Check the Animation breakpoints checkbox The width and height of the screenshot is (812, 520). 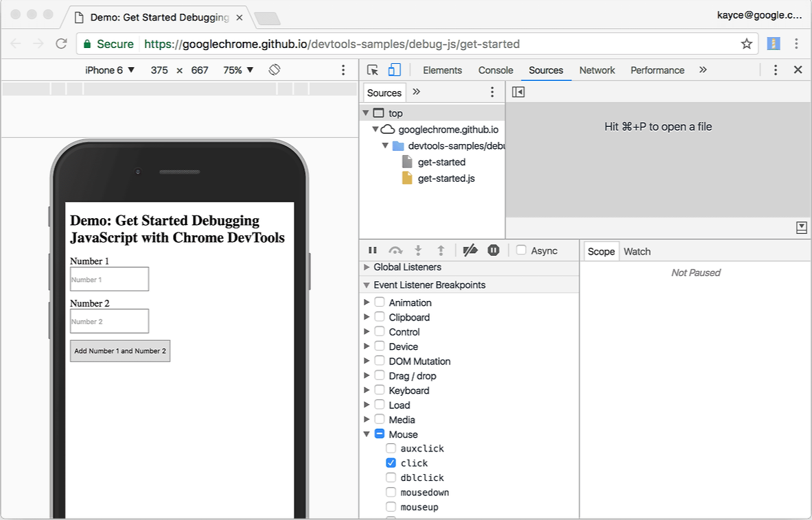(380, 302)
